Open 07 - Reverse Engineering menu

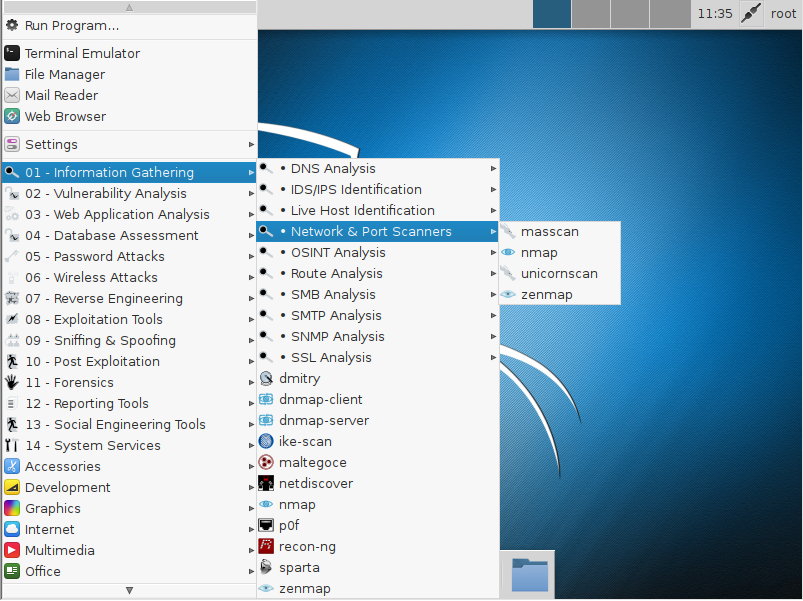click(129, 298)
